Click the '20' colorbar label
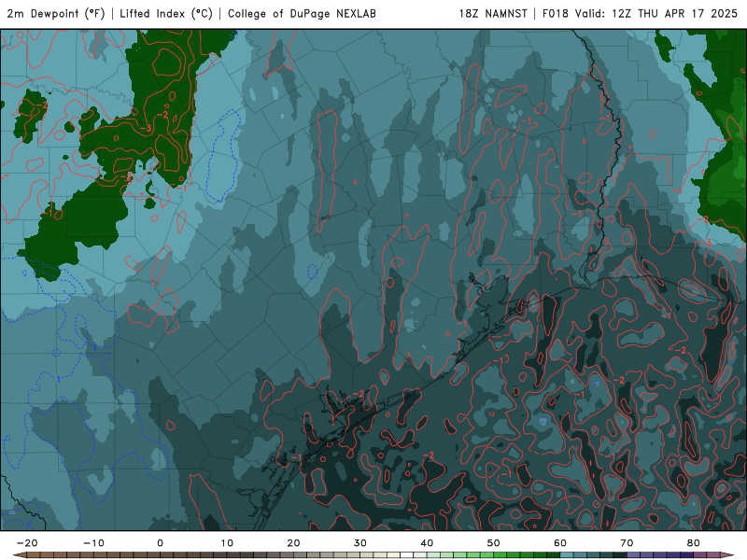Viewport: 747px width, 560px height. coord(293,543)
